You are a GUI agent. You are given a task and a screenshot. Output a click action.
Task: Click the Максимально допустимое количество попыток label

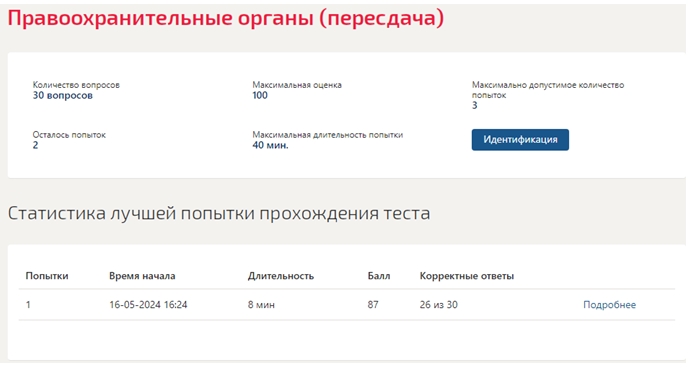point(547,90)
